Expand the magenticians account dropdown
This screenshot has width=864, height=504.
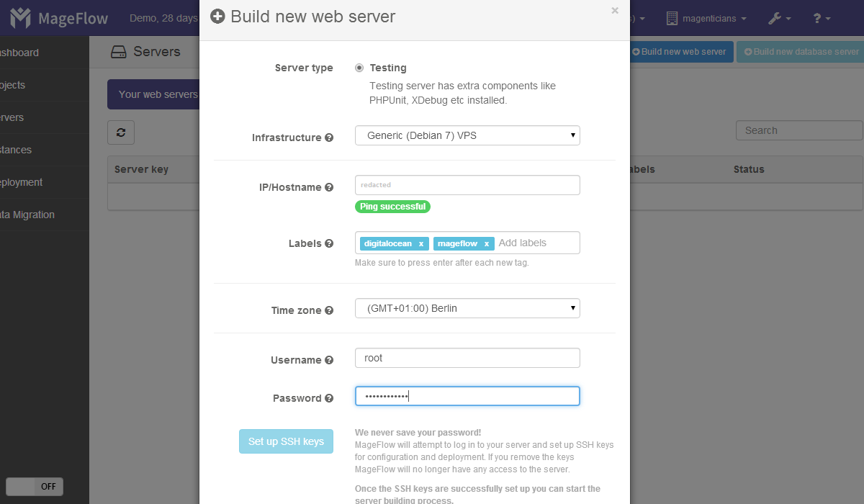point(707,18)
